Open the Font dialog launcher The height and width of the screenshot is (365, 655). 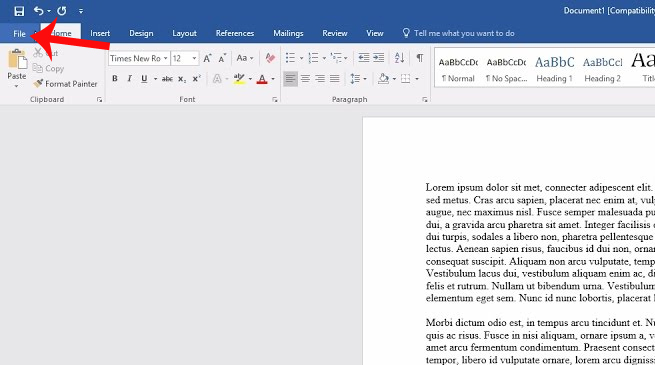coord(274,99)
